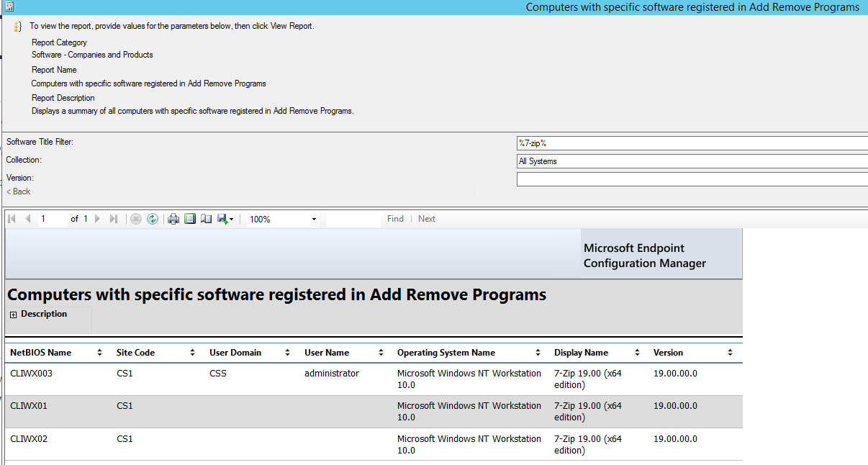Advance to the next report page
The width and height of the screenshot is (868, 465).
pos(97,219)
